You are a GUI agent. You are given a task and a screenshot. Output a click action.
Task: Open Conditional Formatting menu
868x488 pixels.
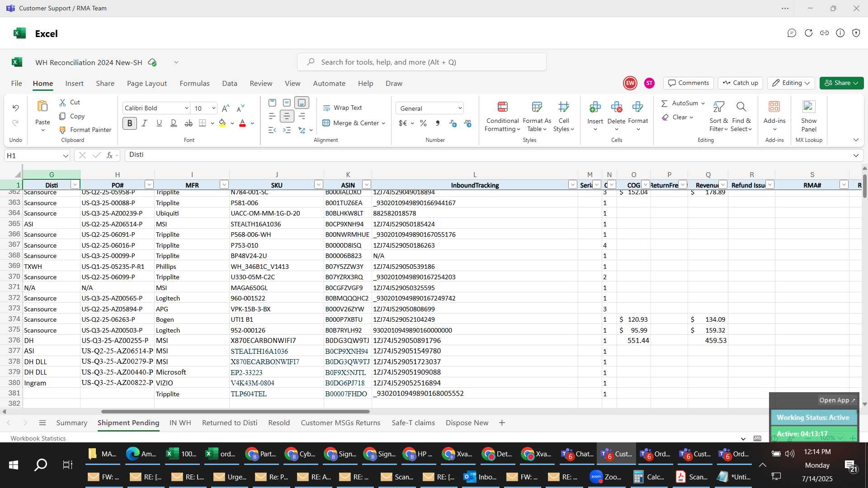(502, 116)
